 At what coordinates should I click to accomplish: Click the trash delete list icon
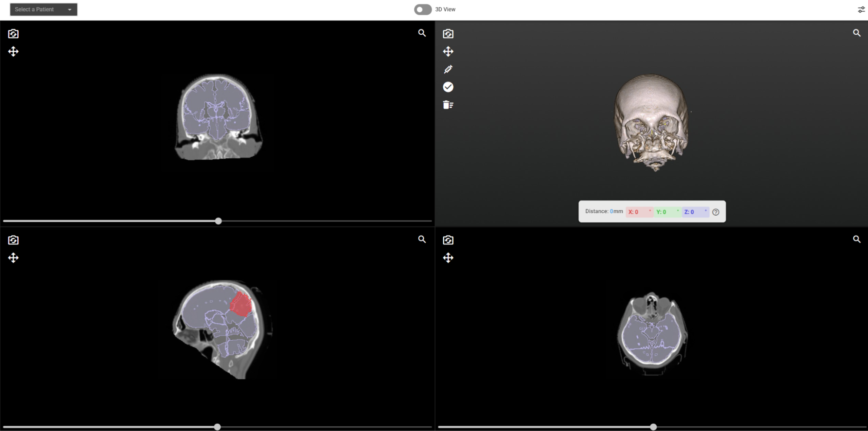click(448, 105)
